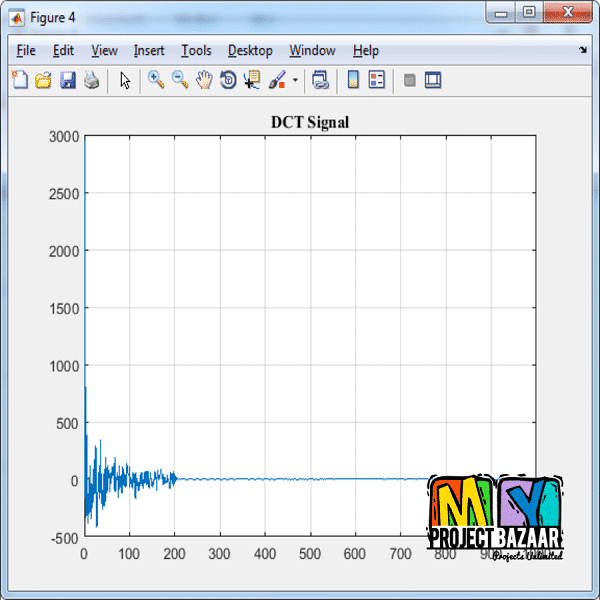Open the Help menu
Viewport: 600px width, 600px height.
366,51
